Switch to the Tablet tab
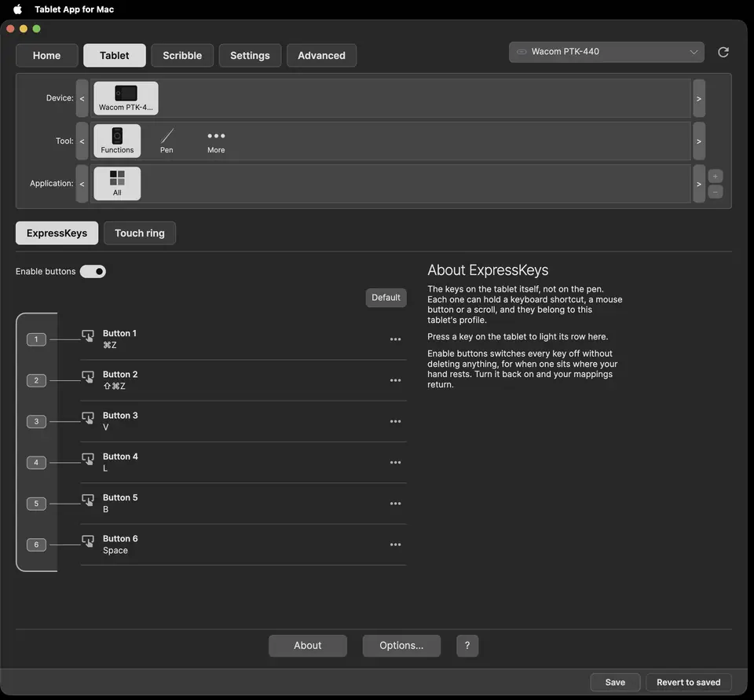The width and height of the screenshot is (754, 700). pos(115,55)
